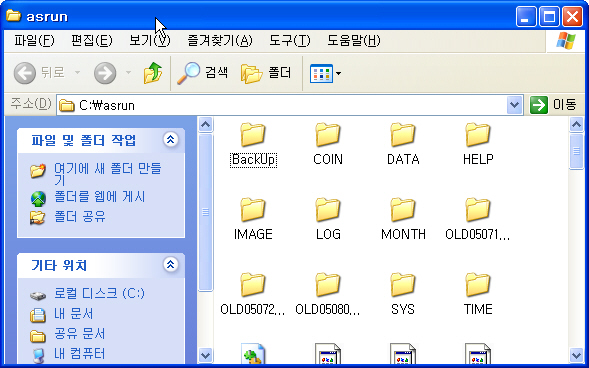Select the MONTH folder icon

tap(403, 210)
